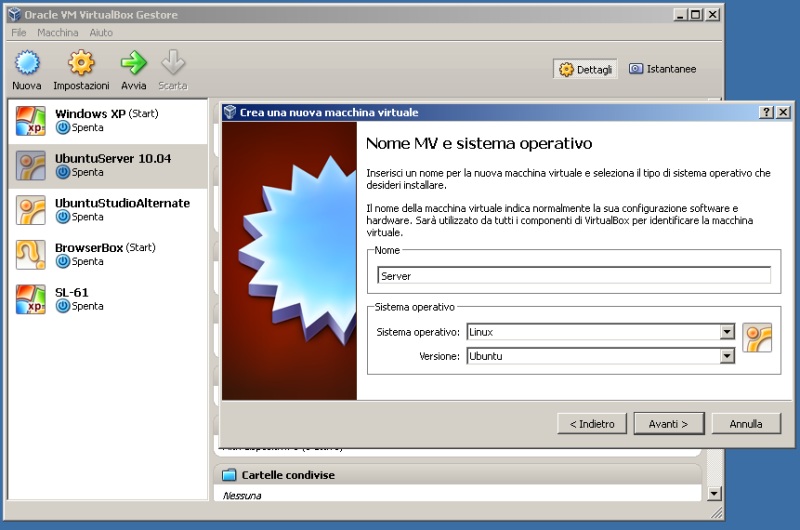Open the File menu
This screenshot has height=530, width=800.
(19, 33)
